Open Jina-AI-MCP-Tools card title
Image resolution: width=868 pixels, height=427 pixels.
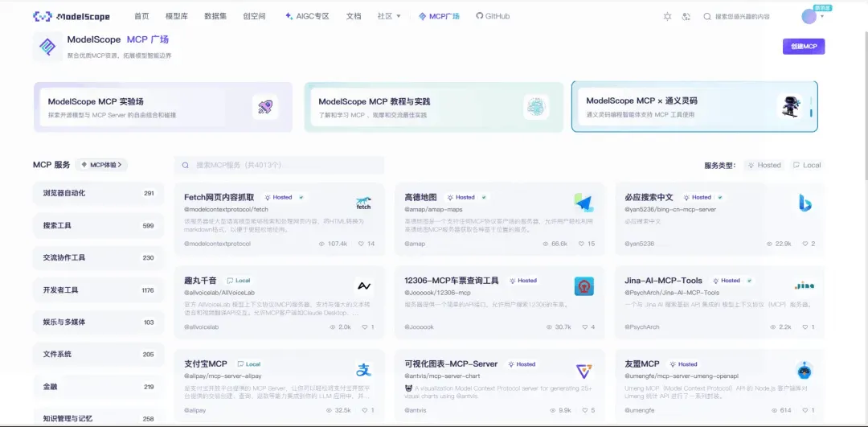tap(663, 281)
